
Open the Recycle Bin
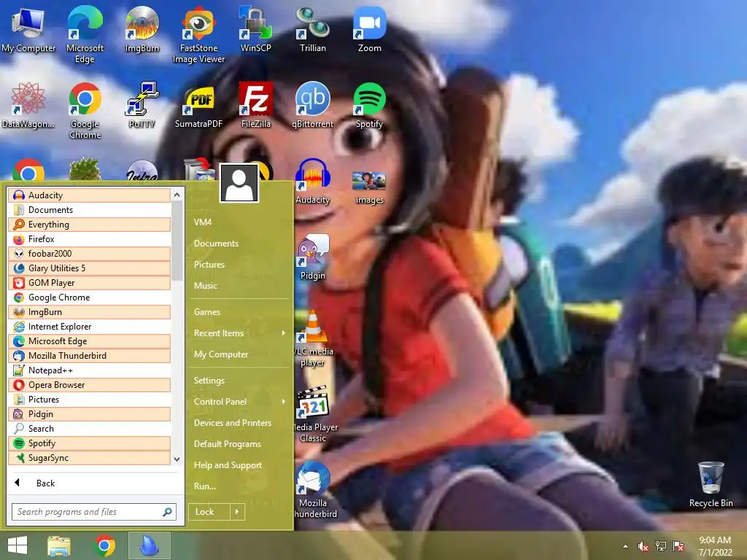[x=711, y=485]
